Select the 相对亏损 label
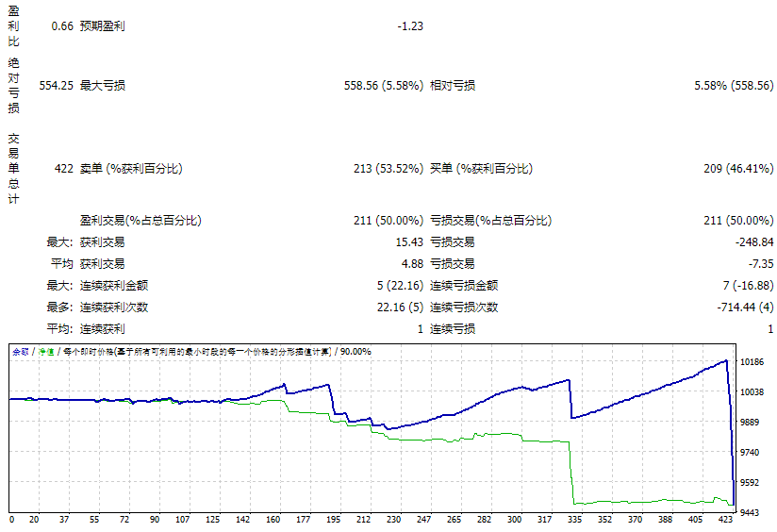 coord(453,86)
